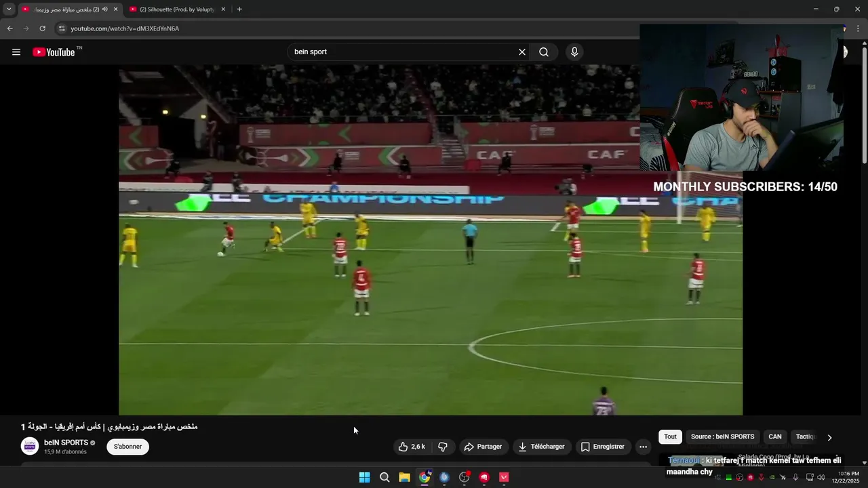Go forward in browser history

point(26,28)
